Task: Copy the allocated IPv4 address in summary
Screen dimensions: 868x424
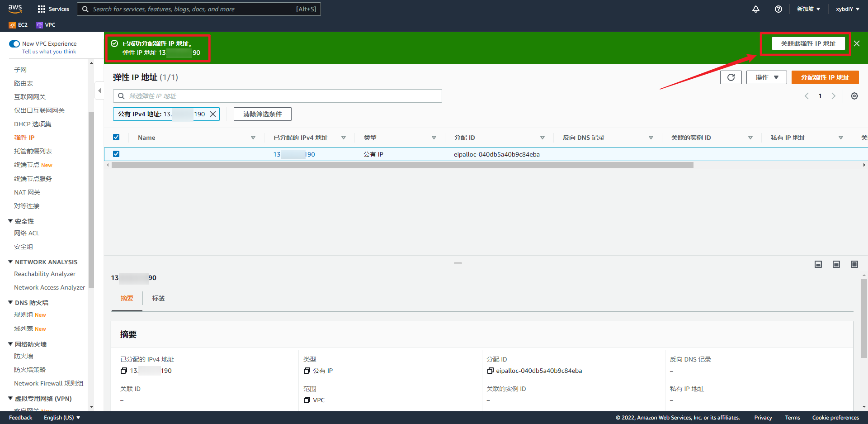Action: [x=124, y=371]
